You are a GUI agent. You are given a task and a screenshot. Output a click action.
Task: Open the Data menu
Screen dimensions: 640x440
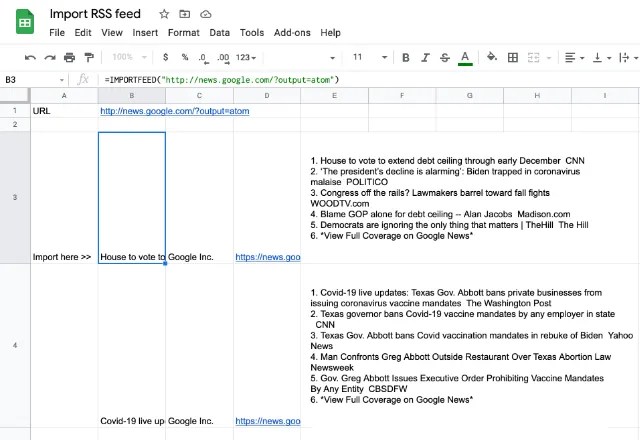click(220, 33)
